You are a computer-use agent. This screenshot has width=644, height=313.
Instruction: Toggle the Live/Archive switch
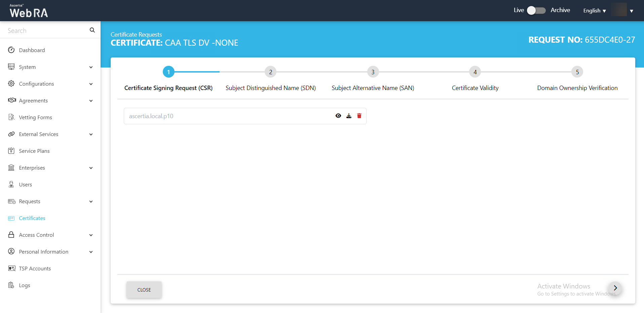click(x=536, y=10)
